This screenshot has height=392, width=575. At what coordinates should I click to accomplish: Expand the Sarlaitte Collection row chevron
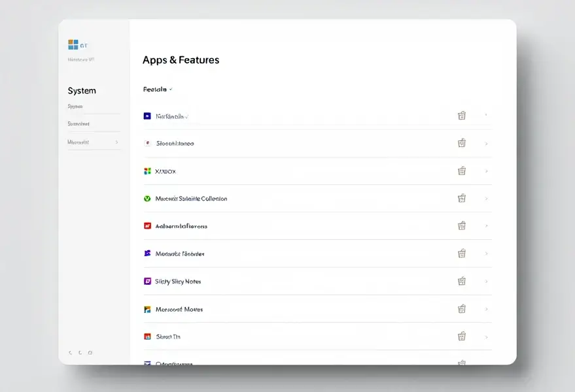486,199
